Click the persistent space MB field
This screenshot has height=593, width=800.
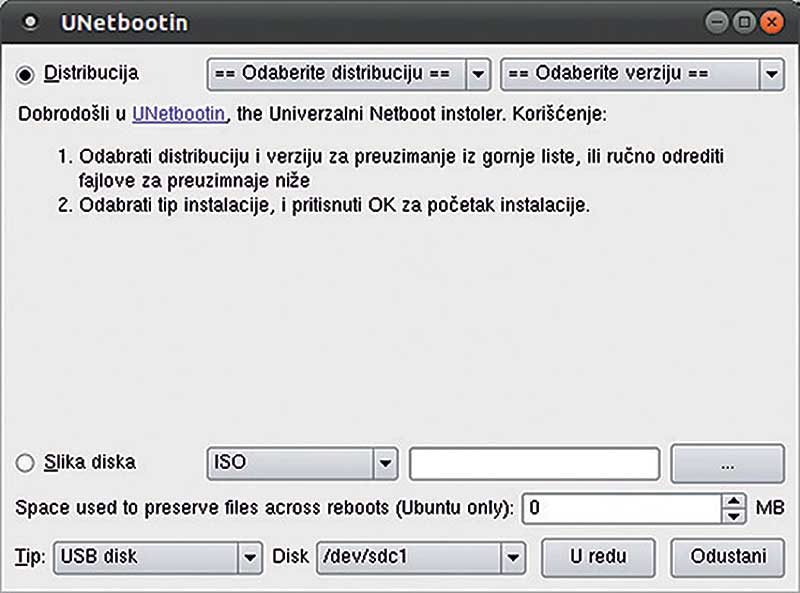click(x=622, y=508)
